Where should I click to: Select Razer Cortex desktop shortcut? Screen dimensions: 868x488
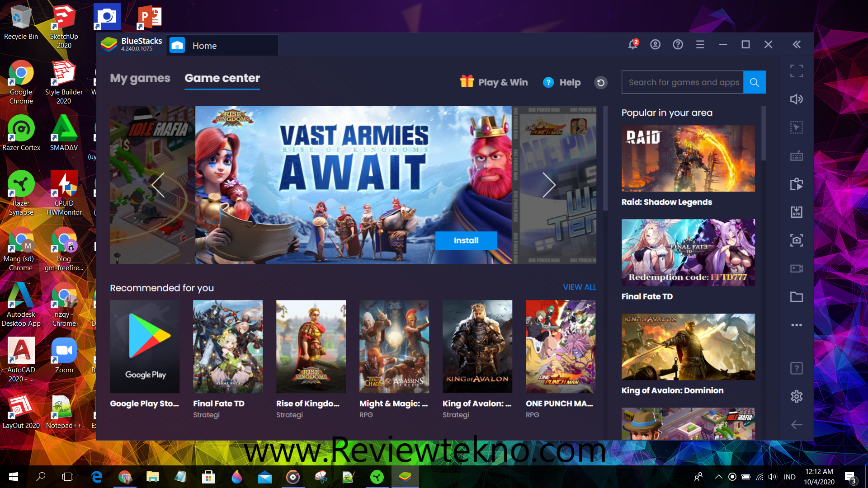(21, 133)
